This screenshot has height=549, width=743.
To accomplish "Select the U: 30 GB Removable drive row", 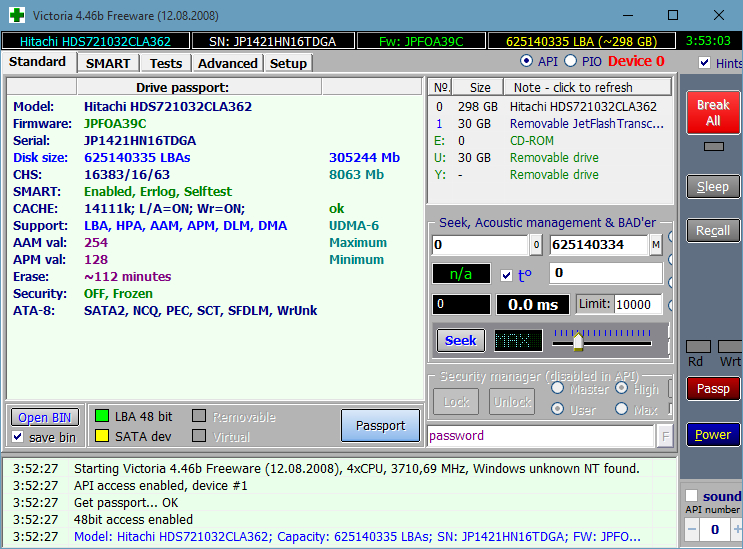I will tap(550, 158).
